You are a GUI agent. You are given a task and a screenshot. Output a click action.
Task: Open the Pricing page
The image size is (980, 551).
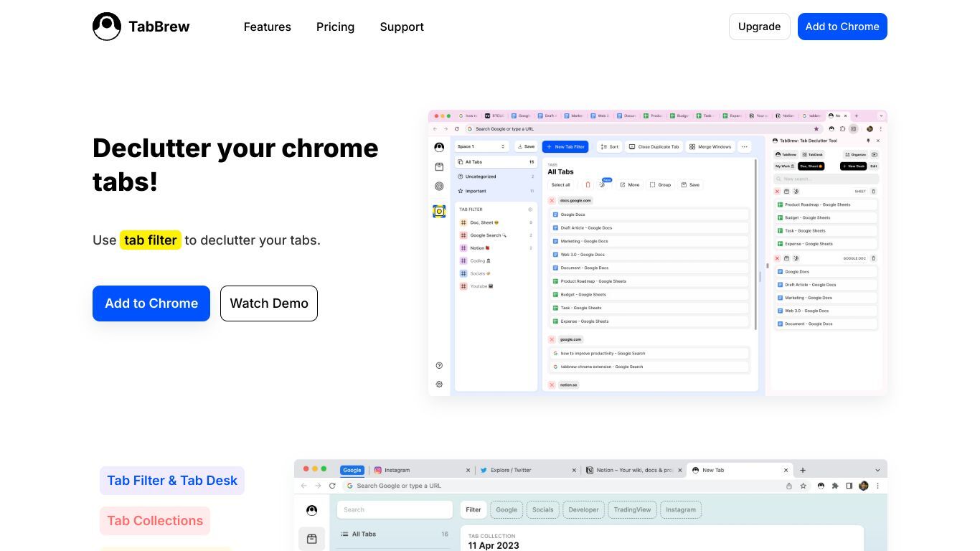click(x=335, y=27)
